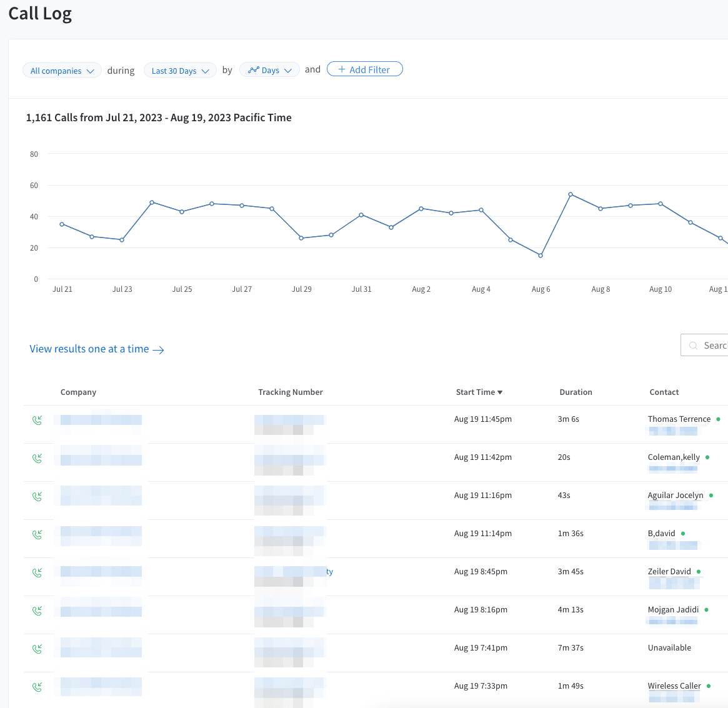Open the Last 30 Days date range dropdown
Image resolution: width=728 pixels, height=708 pixels.
click(180, 70)
